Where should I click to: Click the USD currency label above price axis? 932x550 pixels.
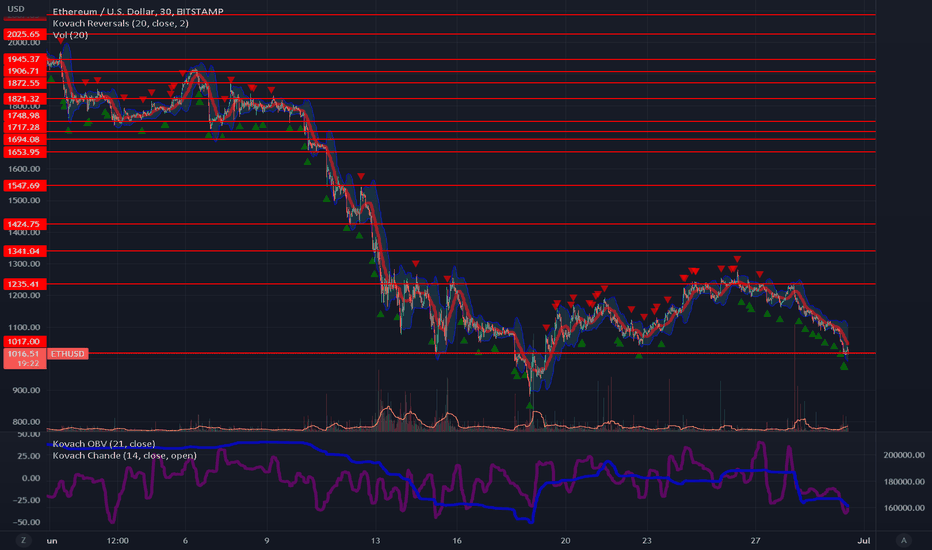pyautogui.click(x=16, y=9)
